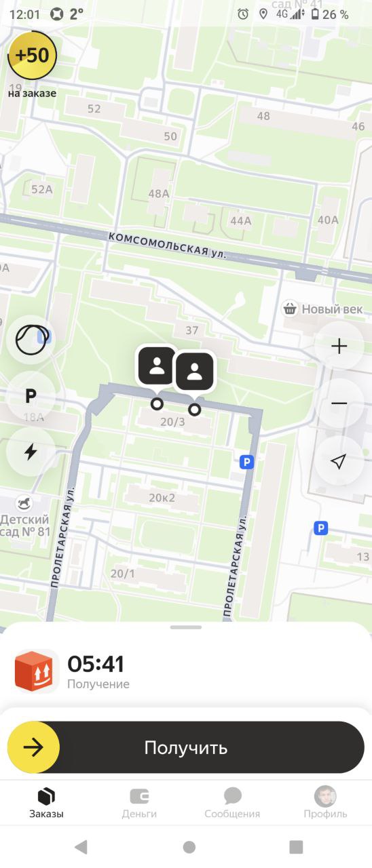Open the Деньги tab

pos(139,803)
